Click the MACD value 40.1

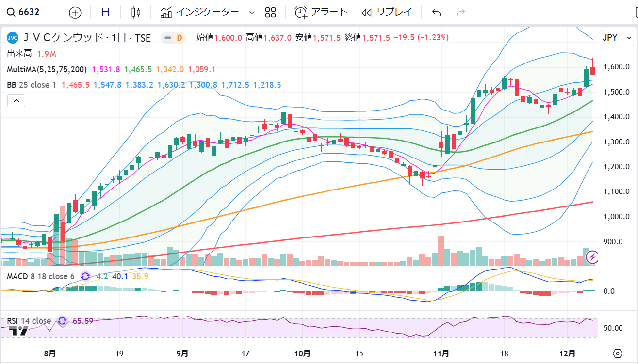120,276
